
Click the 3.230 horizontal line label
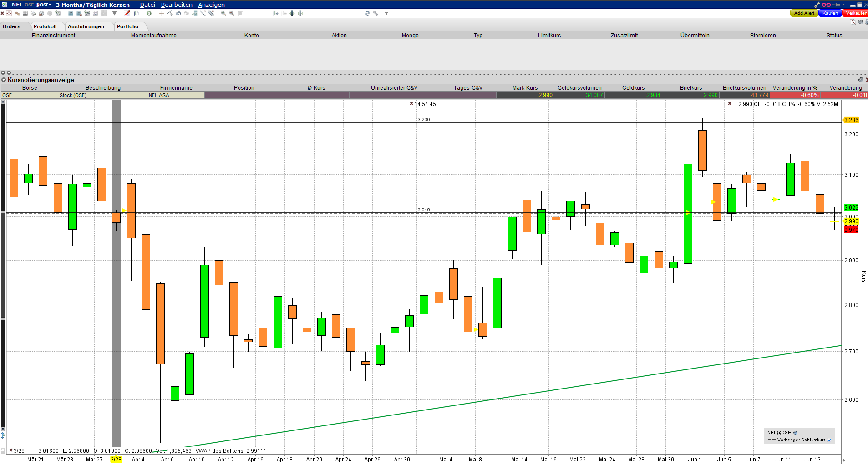pyautogui.click(x=424, y=120)
